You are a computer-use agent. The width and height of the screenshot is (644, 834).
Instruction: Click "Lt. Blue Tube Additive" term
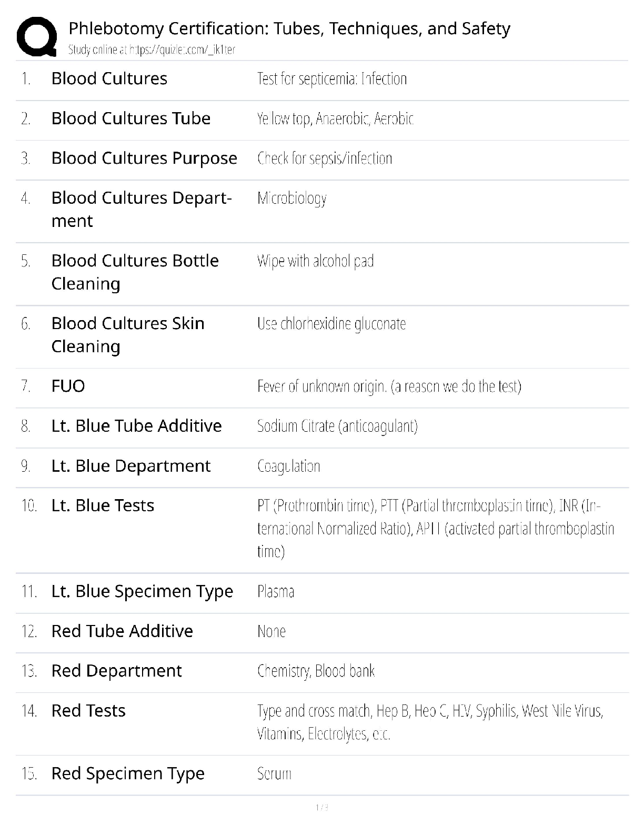click(136, 426)
